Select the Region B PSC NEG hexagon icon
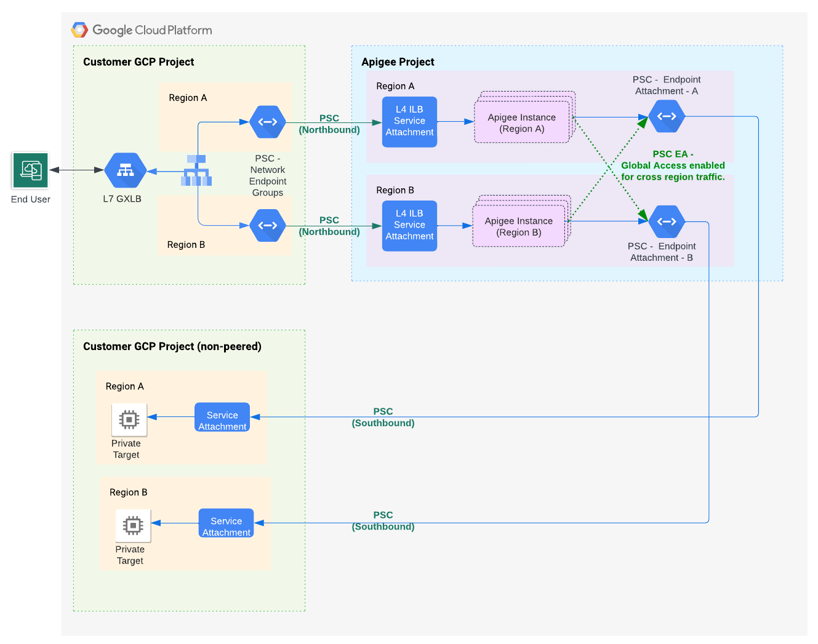 coord(268,226)
